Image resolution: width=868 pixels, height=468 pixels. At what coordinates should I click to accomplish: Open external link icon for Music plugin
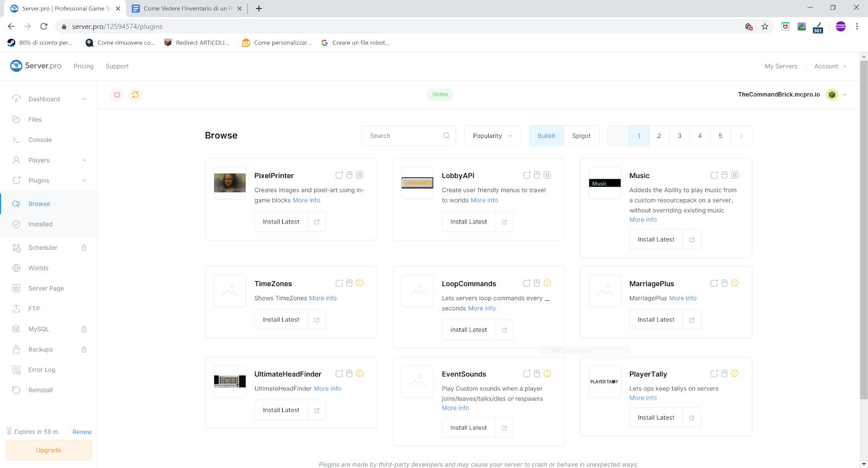692,239
